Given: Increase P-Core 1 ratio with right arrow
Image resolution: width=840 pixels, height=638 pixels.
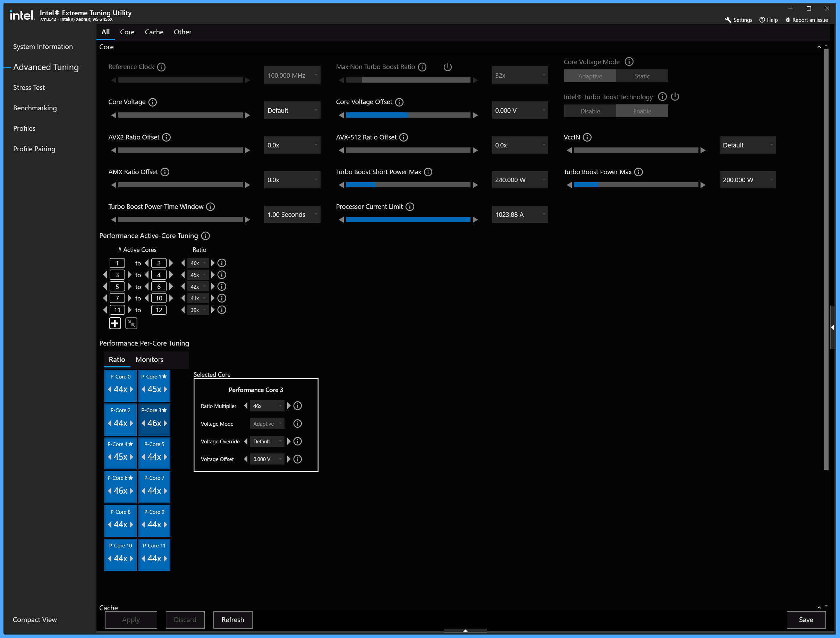Looking at the screenshot, I should pos(166,389).
